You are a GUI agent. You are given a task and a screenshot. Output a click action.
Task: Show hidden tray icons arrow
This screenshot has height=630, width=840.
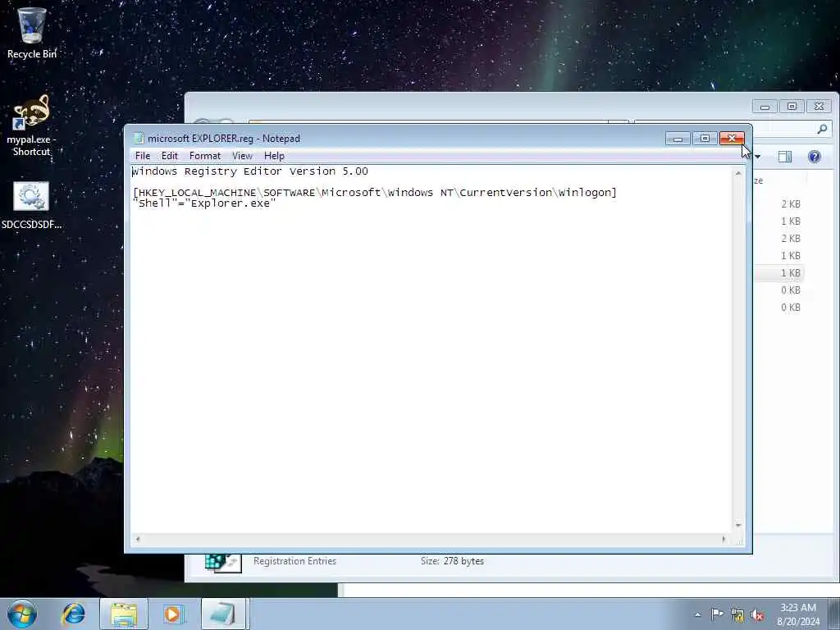[x=697, y=614]
